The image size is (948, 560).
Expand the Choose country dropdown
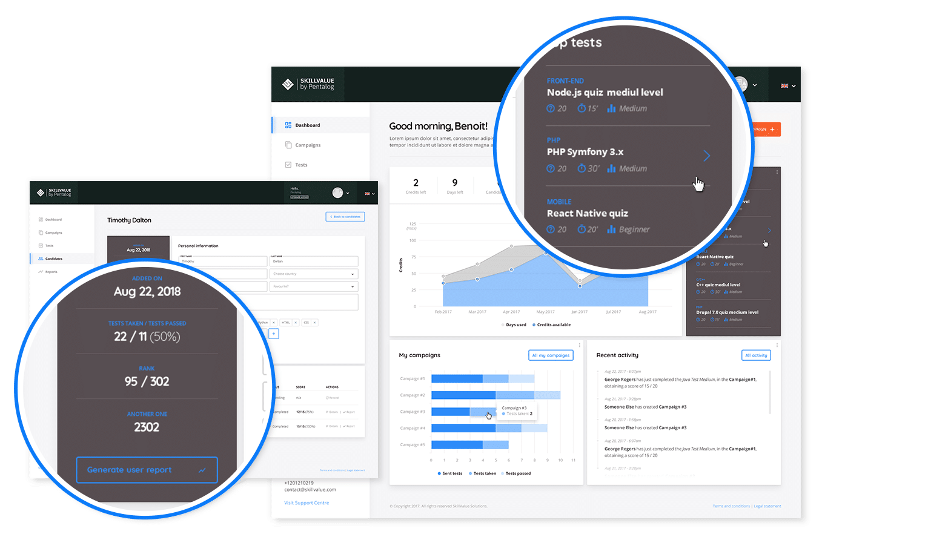coord(314,274)
